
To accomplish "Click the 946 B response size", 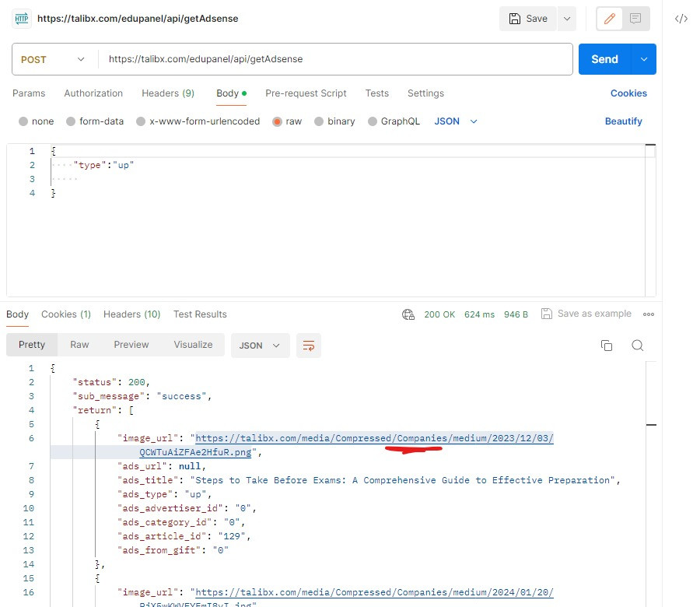I will coord(516,314).
